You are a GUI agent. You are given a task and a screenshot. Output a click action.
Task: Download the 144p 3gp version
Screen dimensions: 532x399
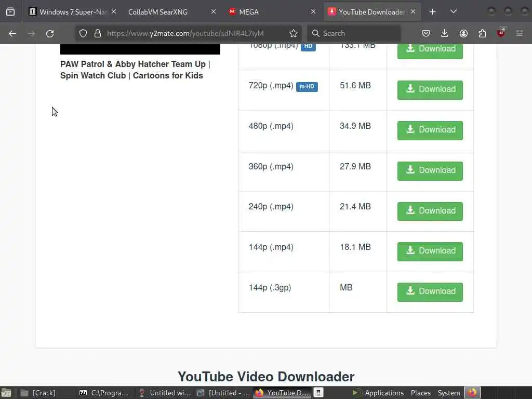point(430,292)
